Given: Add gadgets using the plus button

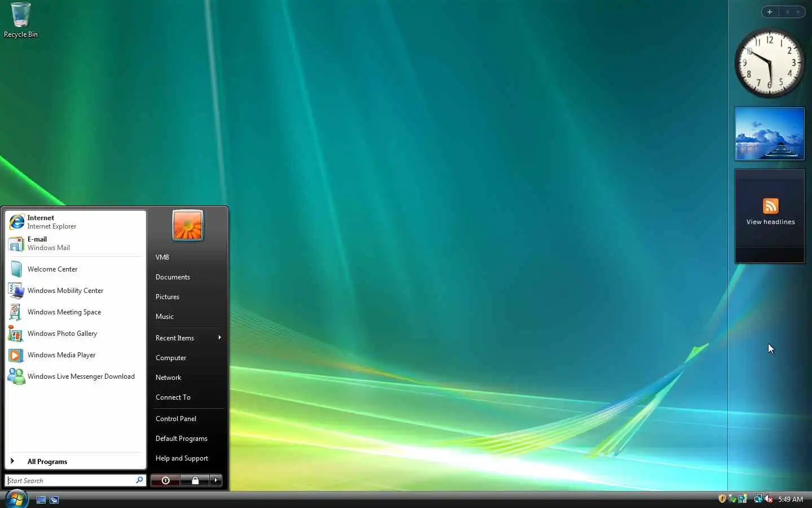Looking at the screenshot, I should pyautogui.click(x=769, y=12).
